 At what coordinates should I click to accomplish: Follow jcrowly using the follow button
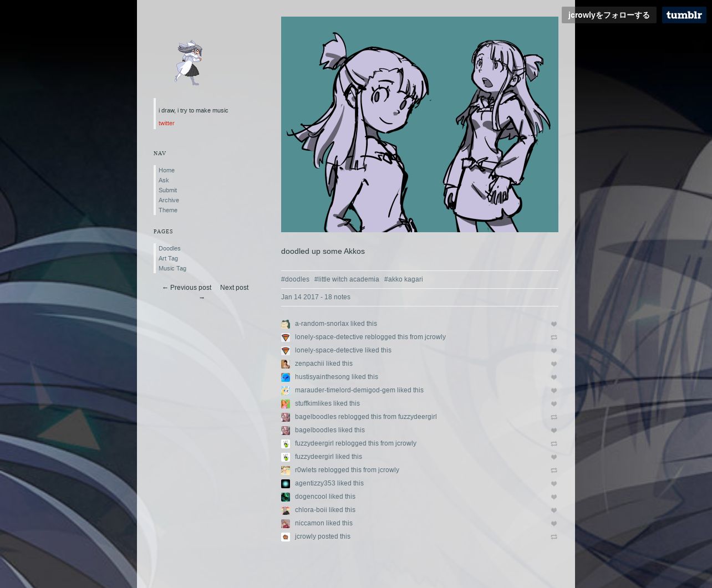[609, 15]
